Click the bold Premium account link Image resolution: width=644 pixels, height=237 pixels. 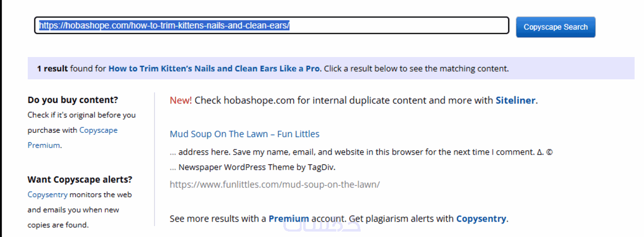point(288,219)
